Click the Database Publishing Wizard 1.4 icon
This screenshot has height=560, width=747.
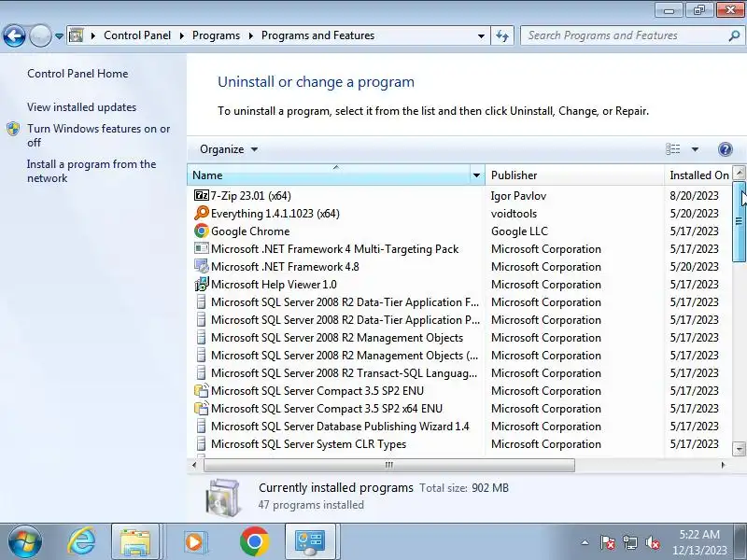202,426
